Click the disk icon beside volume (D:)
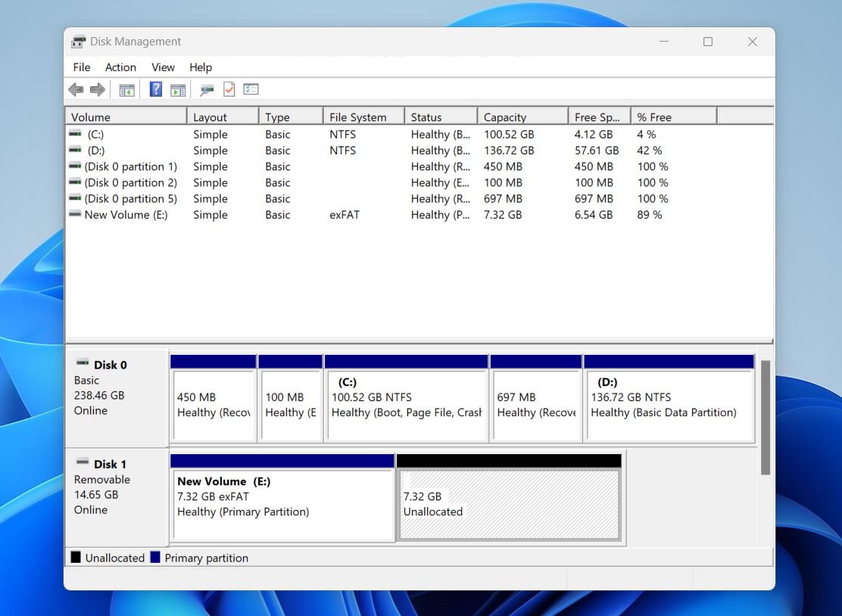The width and height of the screenshot is (842, 616). click(x=74, y=150)
